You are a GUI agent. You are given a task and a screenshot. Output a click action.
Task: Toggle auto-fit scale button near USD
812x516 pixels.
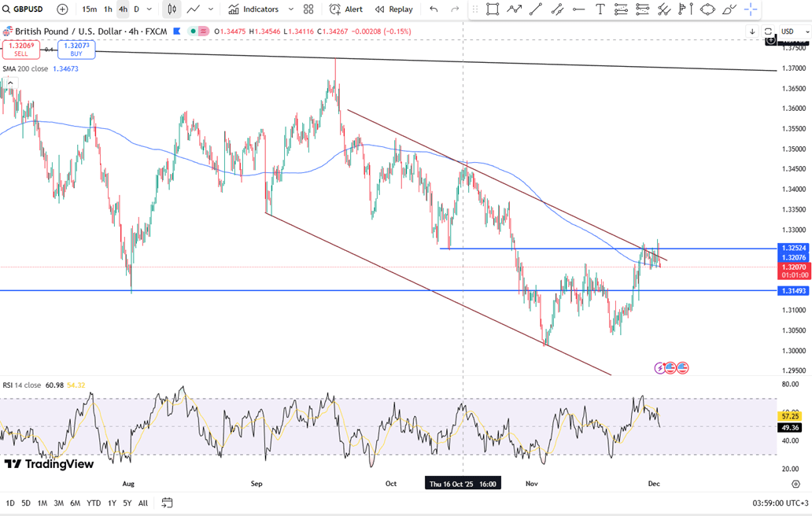click(768, 31)
